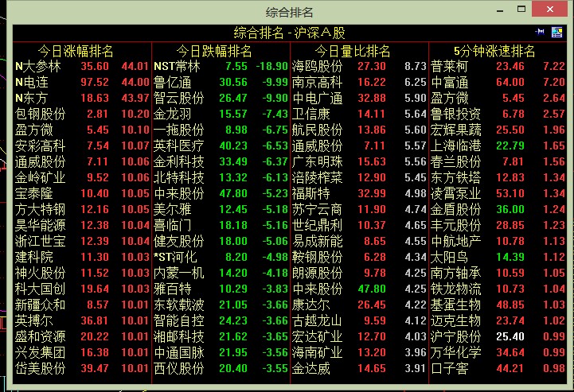
Task: Select 金达威 in volume ratio ranking
Action: tap(311, 368)
